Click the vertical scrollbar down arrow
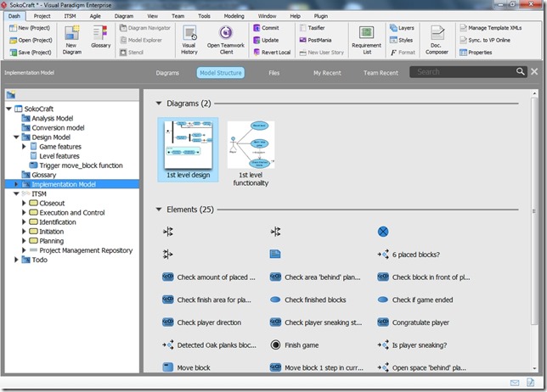547x392 pixels. pyautogui.click(x=534, y=368)
